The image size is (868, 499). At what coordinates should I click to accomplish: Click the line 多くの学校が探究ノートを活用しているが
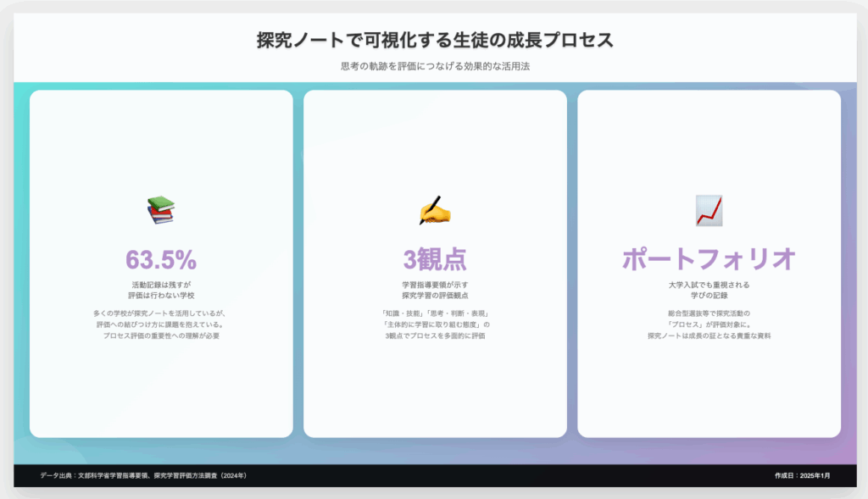coord(161,313)
